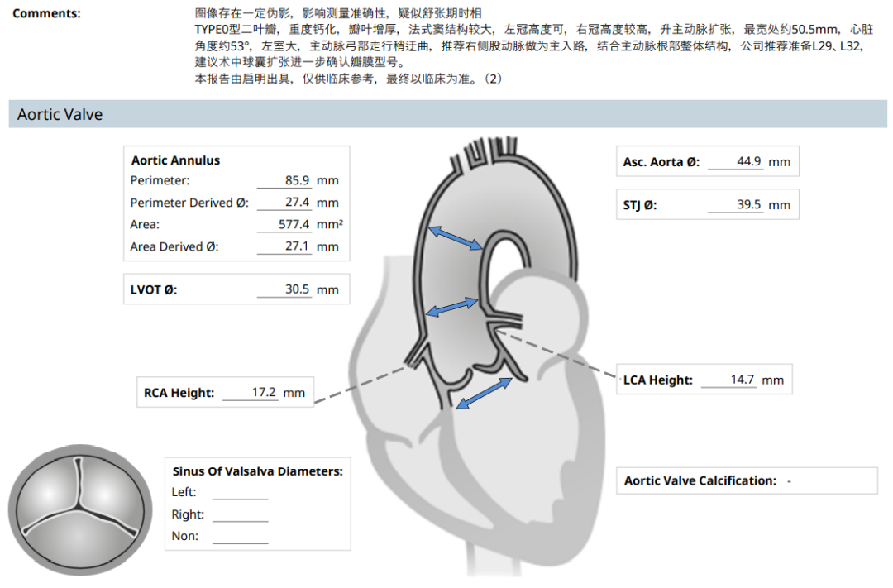Click the empty Non sinus diameter field
The height and width of the screenshot is (588, 893).
coord(241,536)
